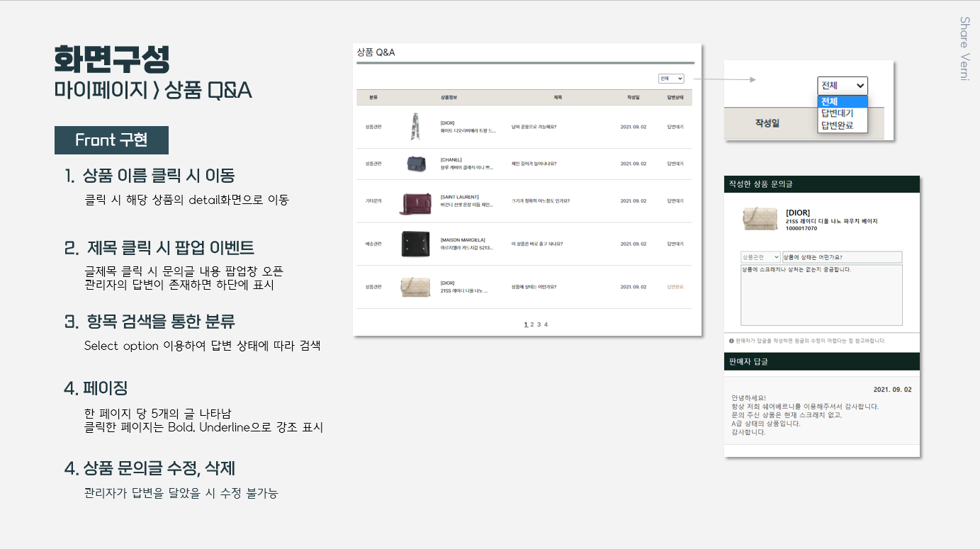Go to page 3 of the Q&A list
Image resolution: width=980 pixels, height=549 pixels.
(x=539, y=324)
